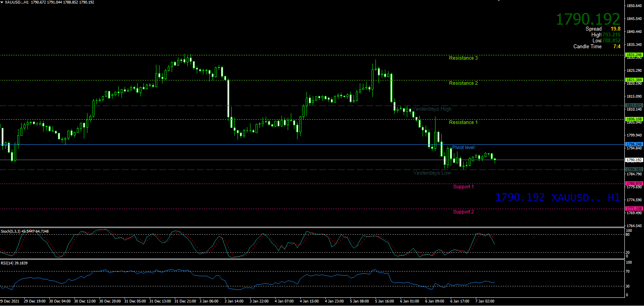This screenshot has width=644, height=306.
Task: Click the blue XAUUSD H1 watermark text
Action: 557,197
